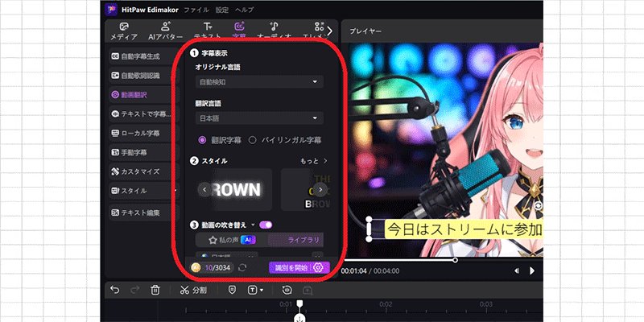644x322 pixels.
Task: Open the T text tool dropdown
Action: click(x=255, y=290)
